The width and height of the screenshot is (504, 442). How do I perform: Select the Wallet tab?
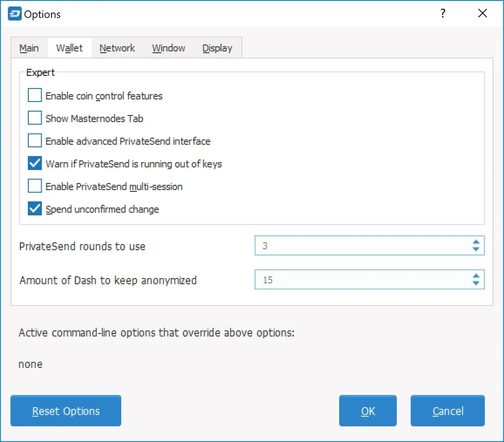pyautogui.click(x=69, y=48)
